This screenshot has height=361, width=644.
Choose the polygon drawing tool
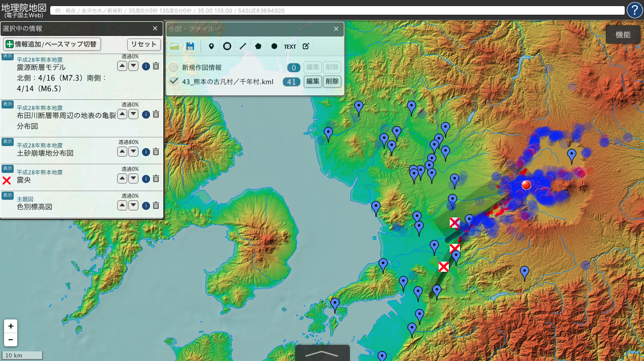(x=259, y=46)
